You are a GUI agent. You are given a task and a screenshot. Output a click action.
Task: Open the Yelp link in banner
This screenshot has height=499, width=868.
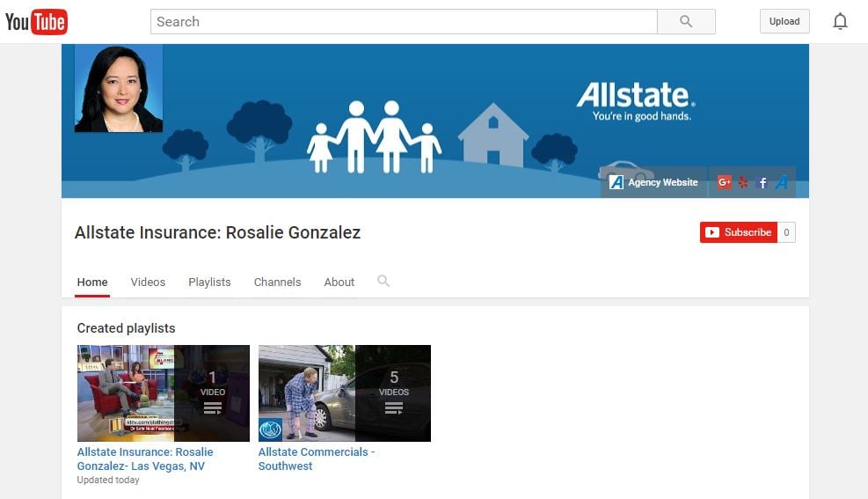(743, 182)
